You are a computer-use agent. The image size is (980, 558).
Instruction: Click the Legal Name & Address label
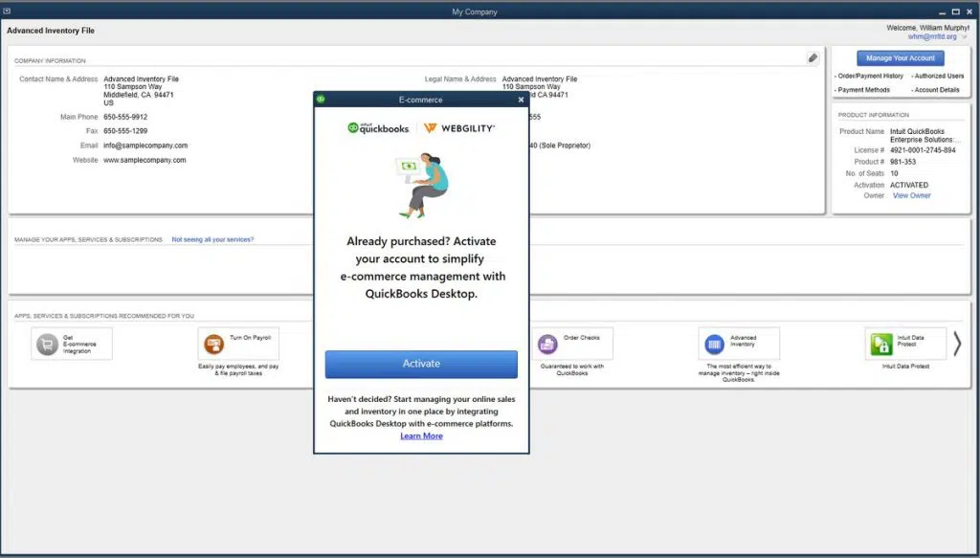pos(460,79)
